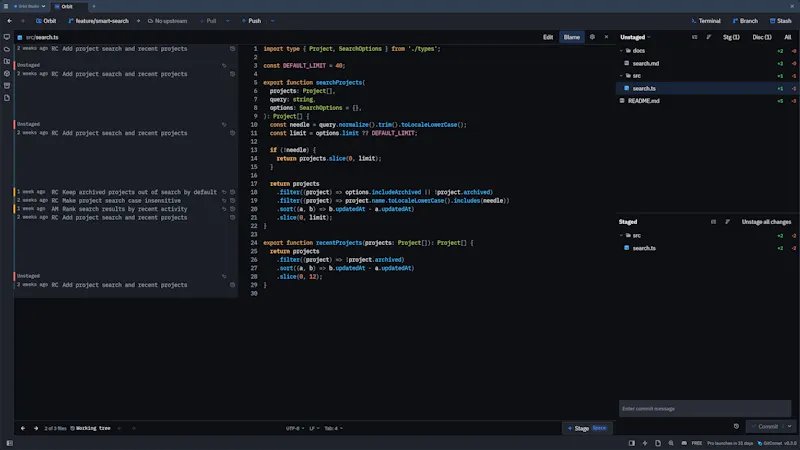Go to the previous file with the footer left arrow
800x450 pixels.
pos(22,428)
